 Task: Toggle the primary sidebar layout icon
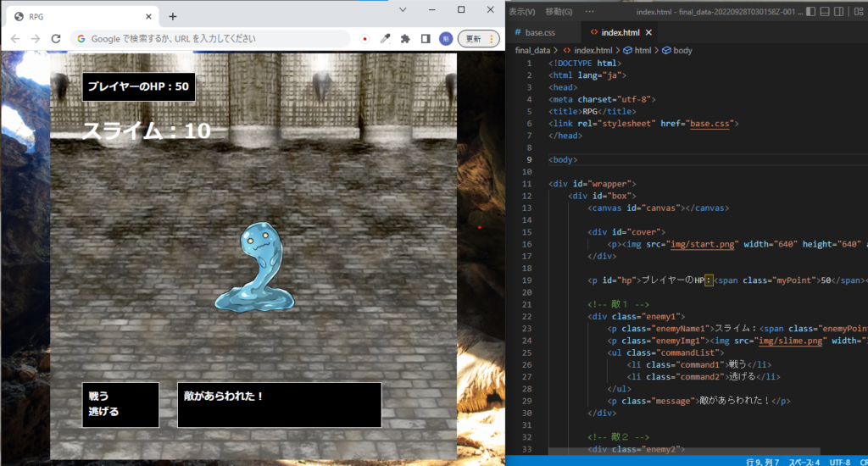pyautogui.click(x=810, y=12)
